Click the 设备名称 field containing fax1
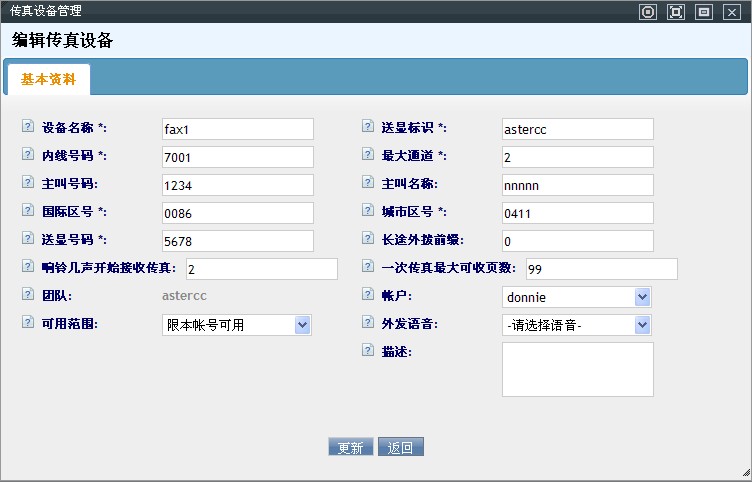 click(237, 129)
